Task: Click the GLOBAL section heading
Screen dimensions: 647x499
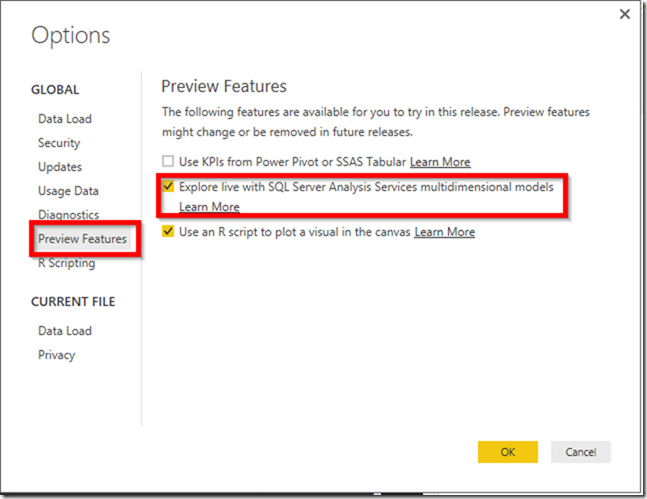Action: point(55,90)
